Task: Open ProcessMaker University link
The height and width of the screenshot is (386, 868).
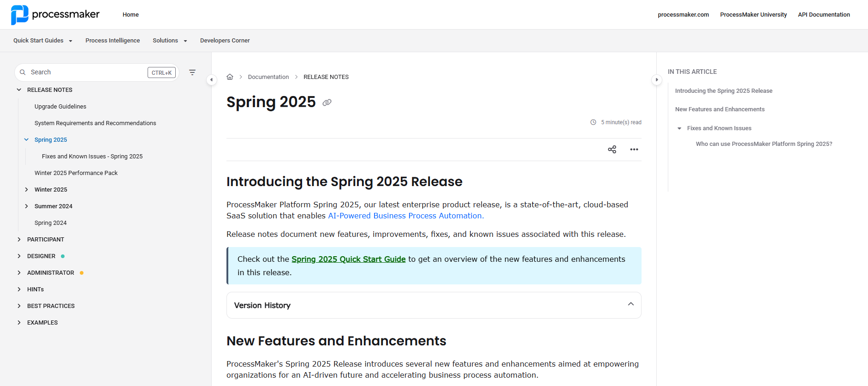Action: click(x=754, y=15)
